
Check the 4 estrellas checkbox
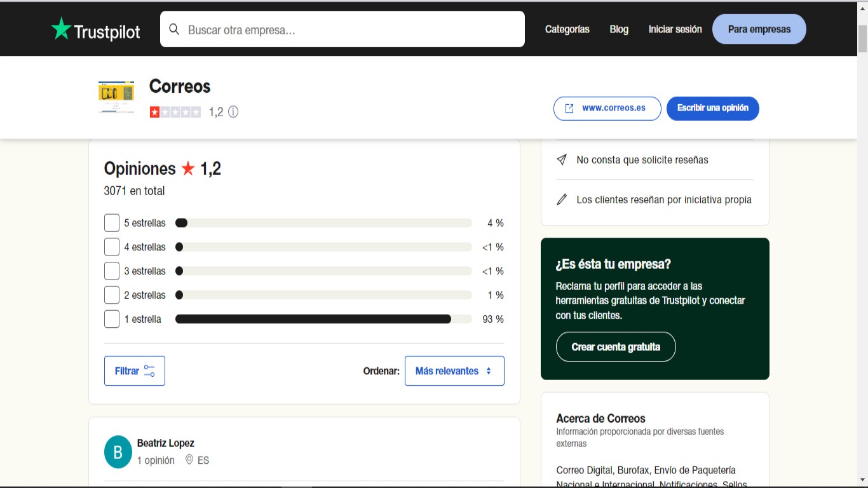point(112,247)
